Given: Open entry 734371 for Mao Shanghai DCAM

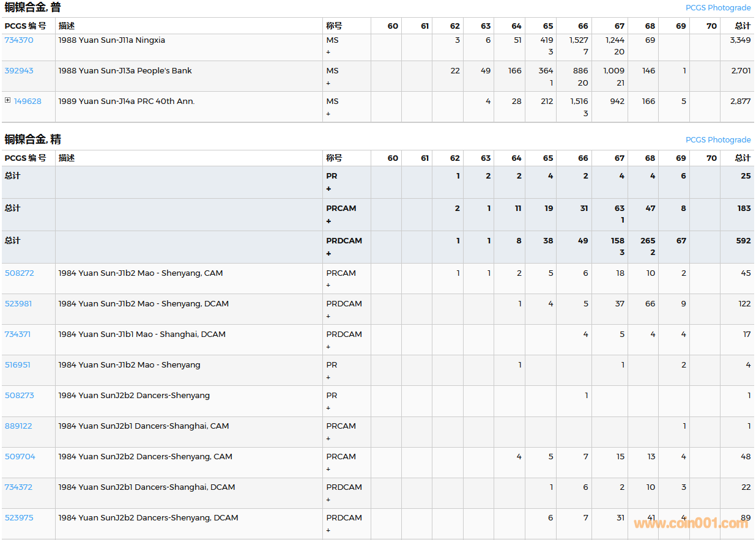Looking at the screenshot, I should pyautogui.click(x=18, y=335).
